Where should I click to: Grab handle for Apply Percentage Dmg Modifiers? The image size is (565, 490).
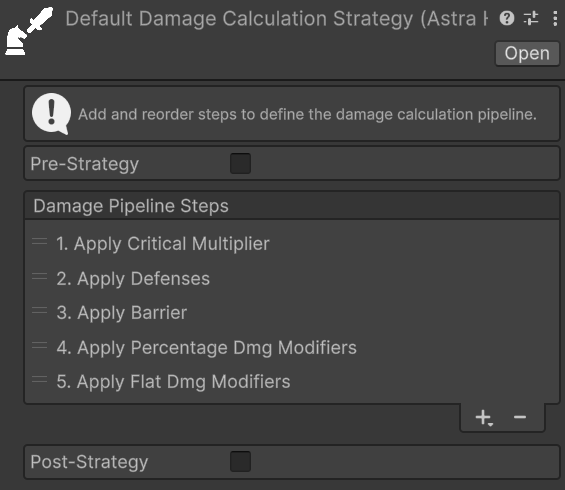[40, 345]
